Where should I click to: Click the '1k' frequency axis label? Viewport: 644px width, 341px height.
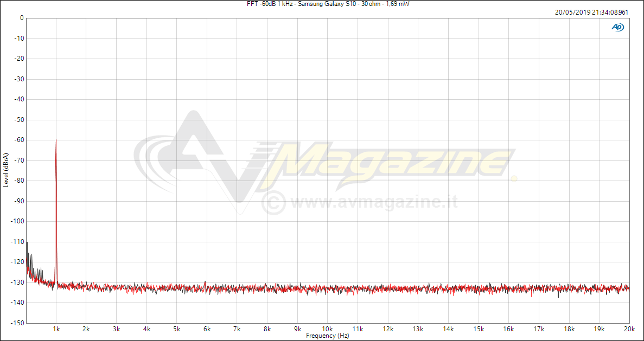point(56,329)
